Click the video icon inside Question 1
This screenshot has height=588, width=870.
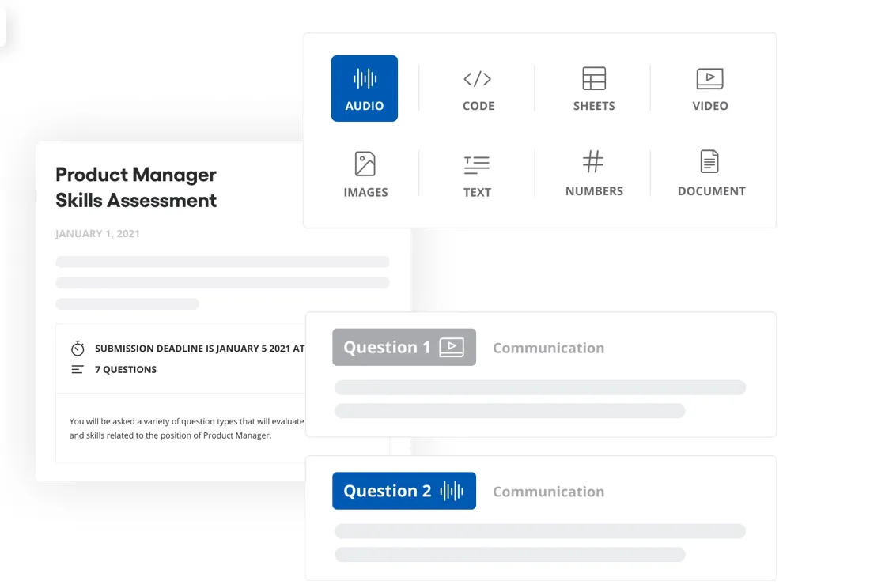click(x=452, y=348)
